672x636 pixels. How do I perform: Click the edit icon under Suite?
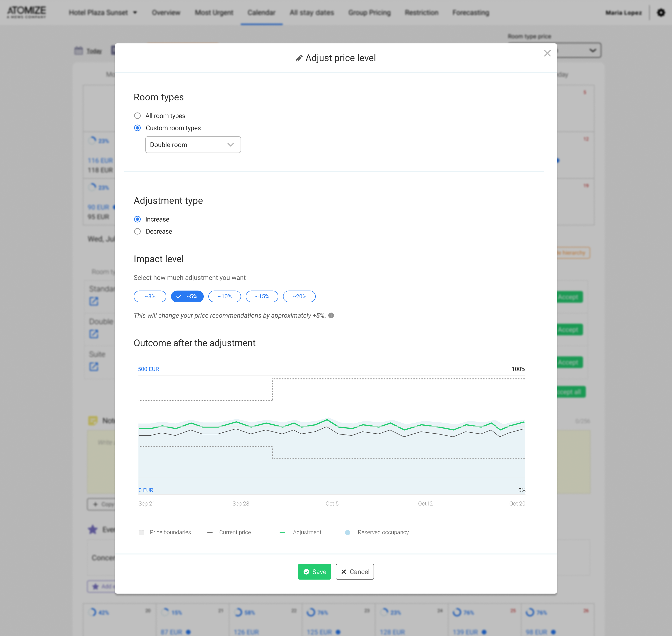point(94,367)
